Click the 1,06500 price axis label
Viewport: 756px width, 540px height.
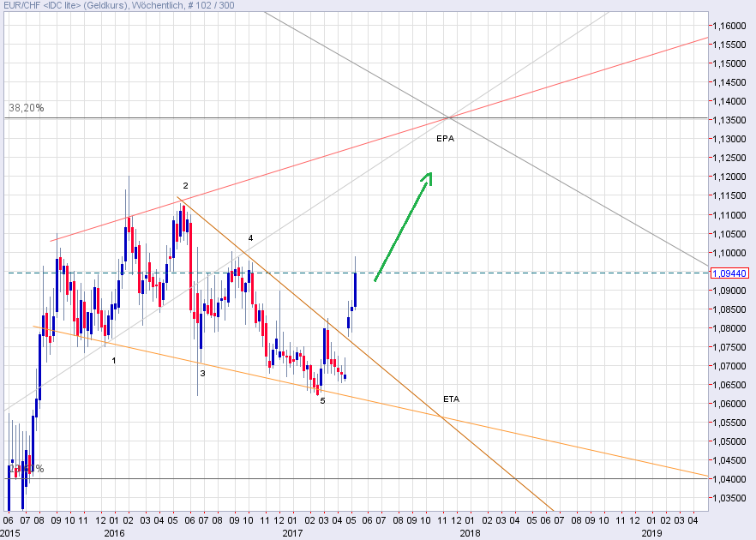729,385
